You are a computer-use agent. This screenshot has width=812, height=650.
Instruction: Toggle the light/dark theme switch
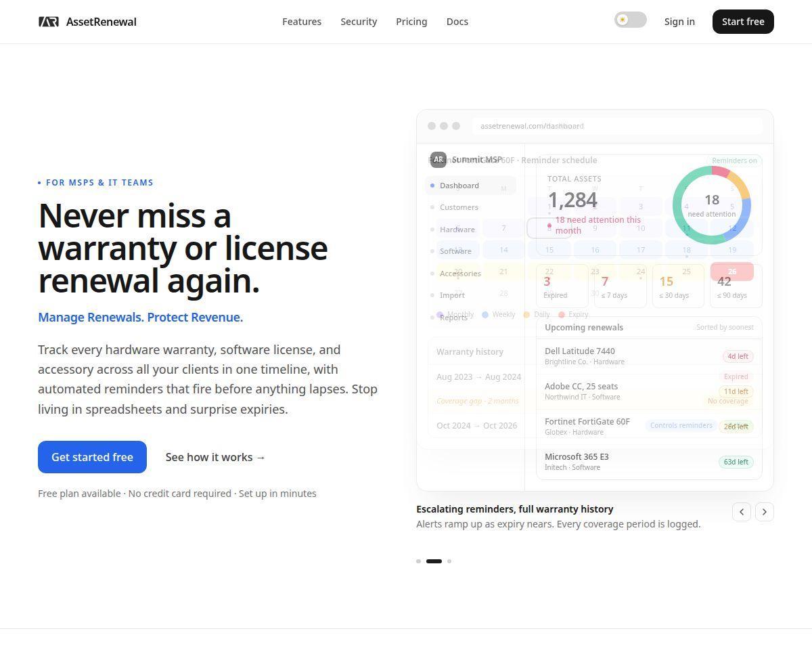631,20
